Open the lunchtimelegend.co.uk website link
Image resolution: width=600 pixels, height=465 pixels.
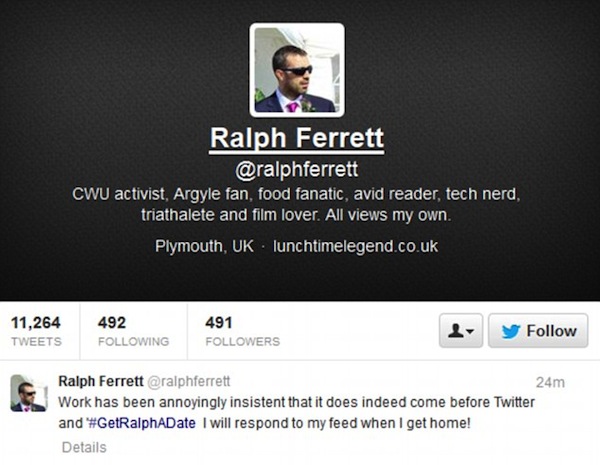click(355, 246)
